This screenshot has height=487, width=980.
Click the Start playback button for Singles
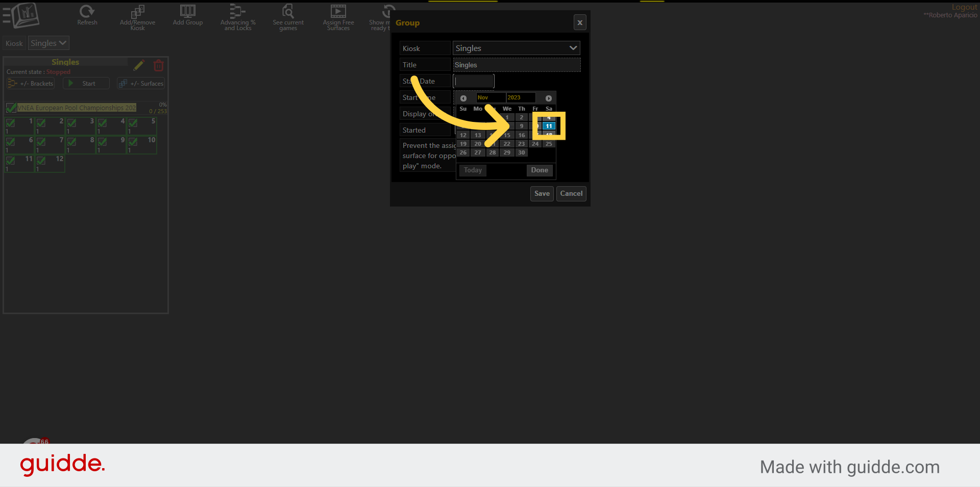point(85,83)
